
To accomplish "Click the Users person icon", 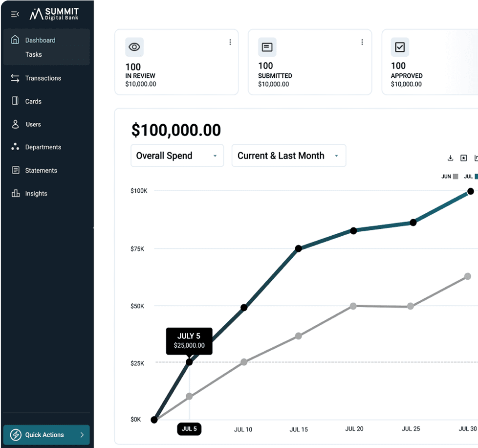I will (x=15, y=124).
